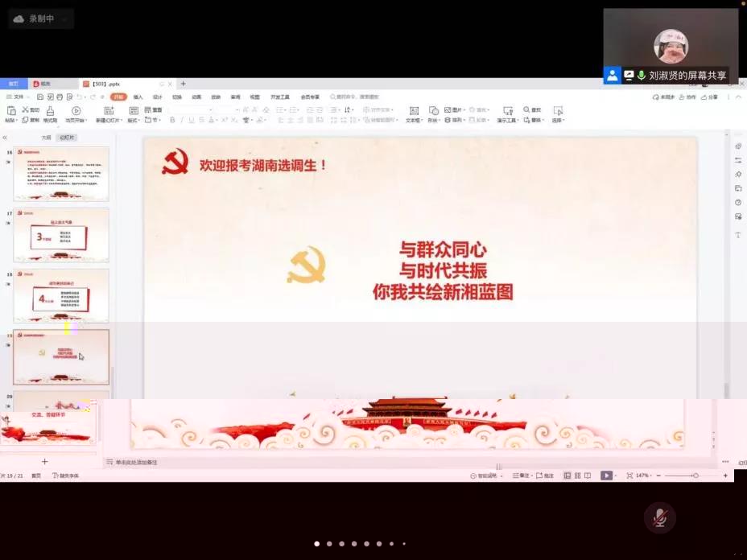Switch to the 幻灯片 slides panel tab
The height and width of the screenshot is (560, 747).
[x=67, y=138]
